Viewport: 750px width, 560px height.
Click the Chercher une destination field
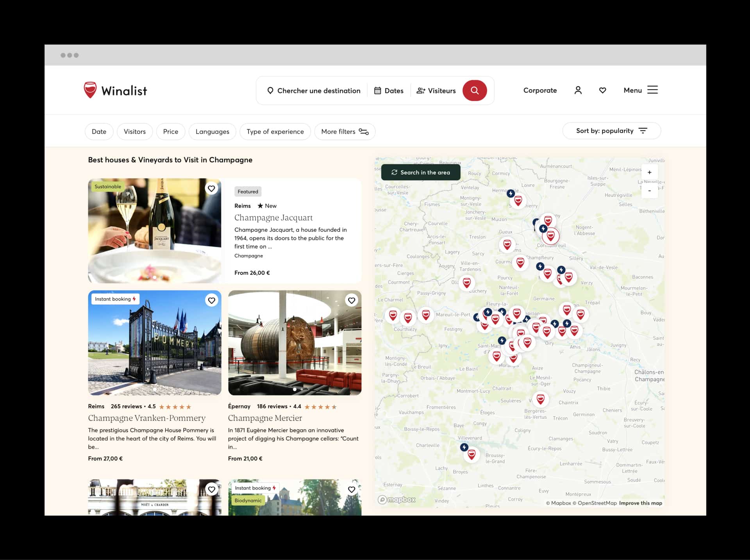tap(314, 91)
